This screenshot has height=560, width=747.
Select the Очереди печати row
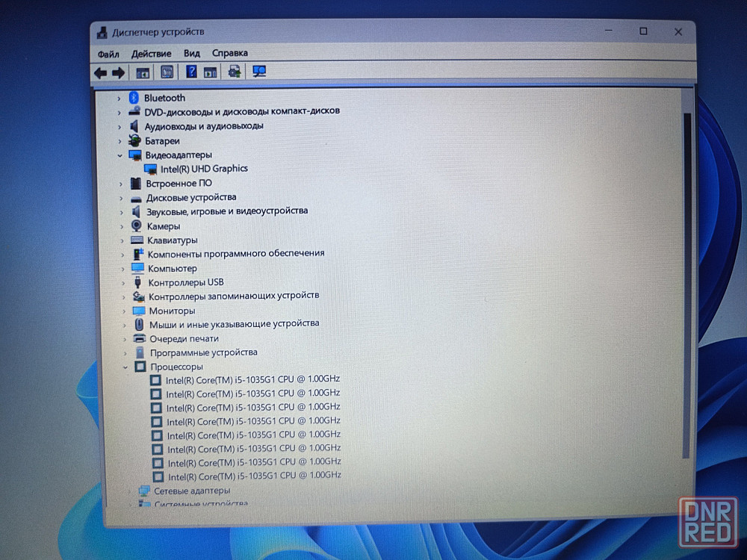(184, 338)
